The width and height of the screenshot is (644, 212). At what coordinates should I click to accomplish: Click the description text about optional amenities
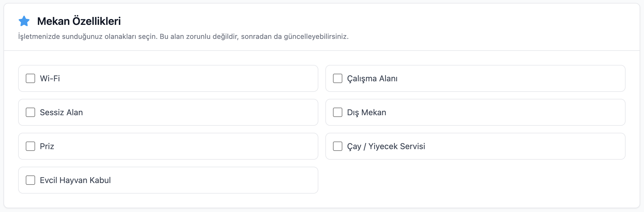pyautogui.click(x=183, y=37)
